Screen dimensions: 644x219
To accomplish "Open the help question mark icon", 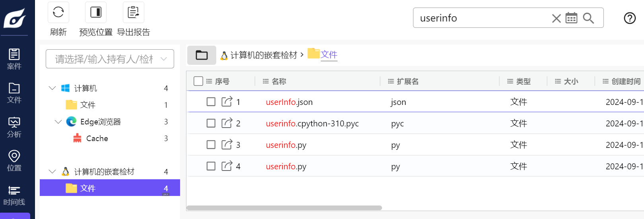I will (x=630, y=18).
